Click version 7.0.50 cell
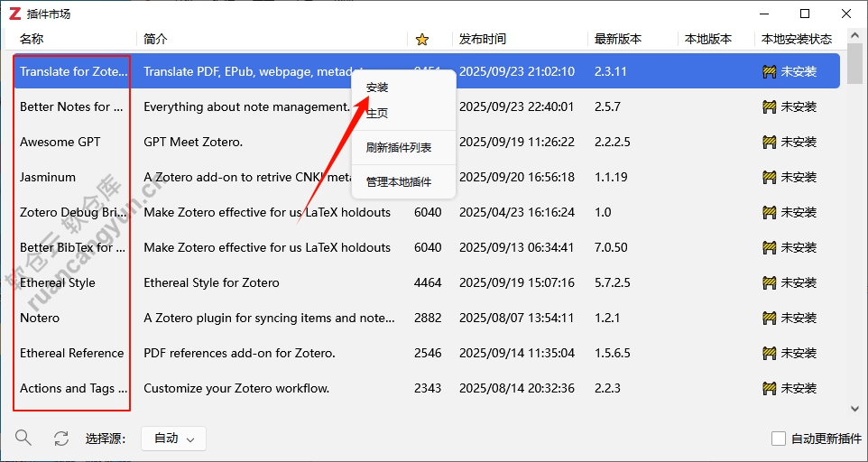 click(611, 247)
